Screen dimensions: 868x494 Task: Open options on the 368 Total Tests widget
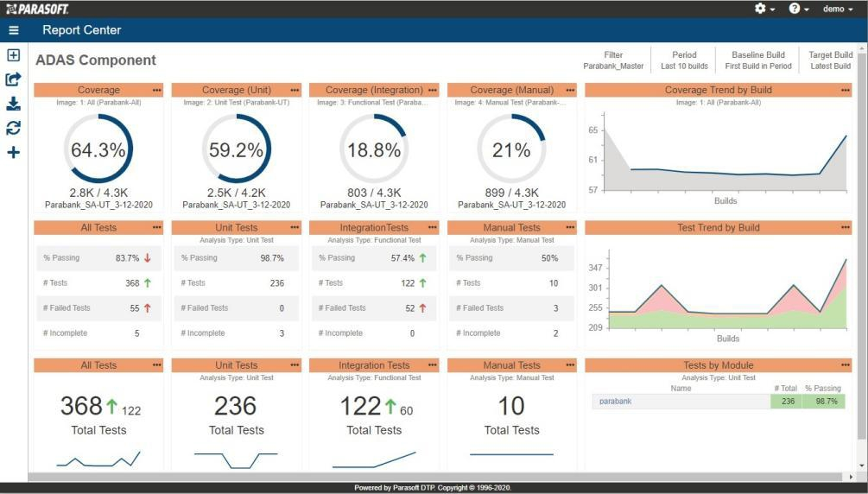tap(157, 365)
